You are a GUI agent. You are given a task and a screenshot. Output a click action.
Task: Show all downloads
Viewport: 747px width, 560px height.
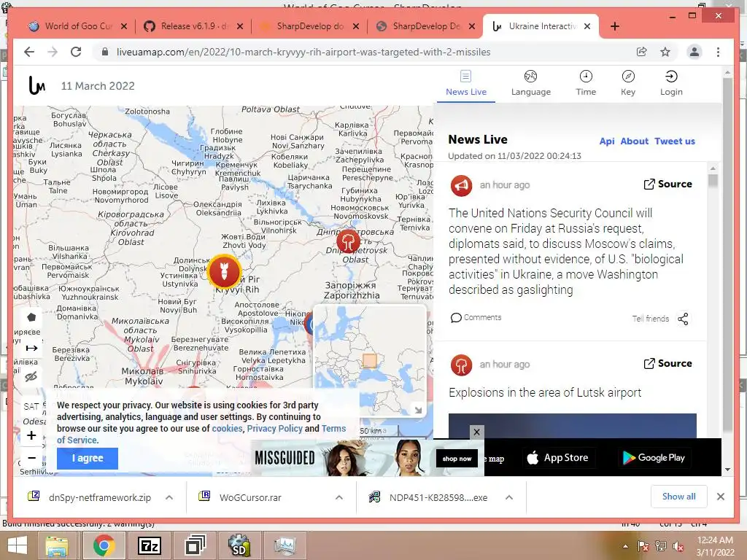(x=679, y=497)
